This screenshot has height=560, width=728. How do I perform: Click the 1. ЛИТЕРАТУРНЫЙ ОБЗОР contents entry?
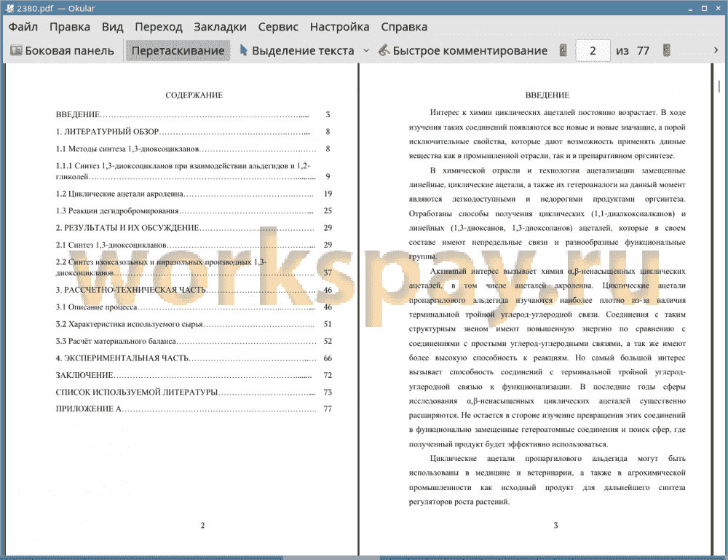tap(194, 132)
